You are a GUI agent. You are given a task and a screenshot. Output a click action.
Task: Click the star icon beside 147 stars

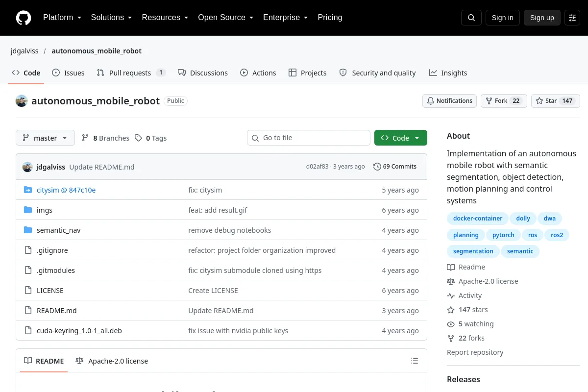tap(451, 310)
